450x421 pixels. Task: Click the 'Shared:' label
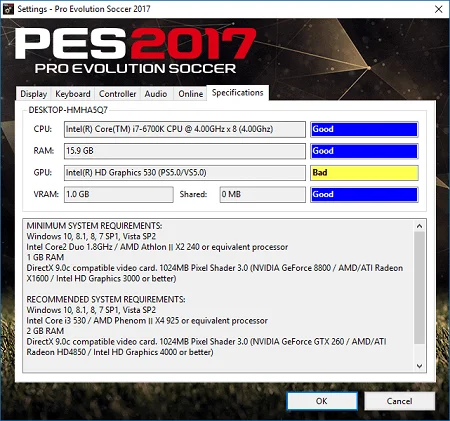pos(193,194)
